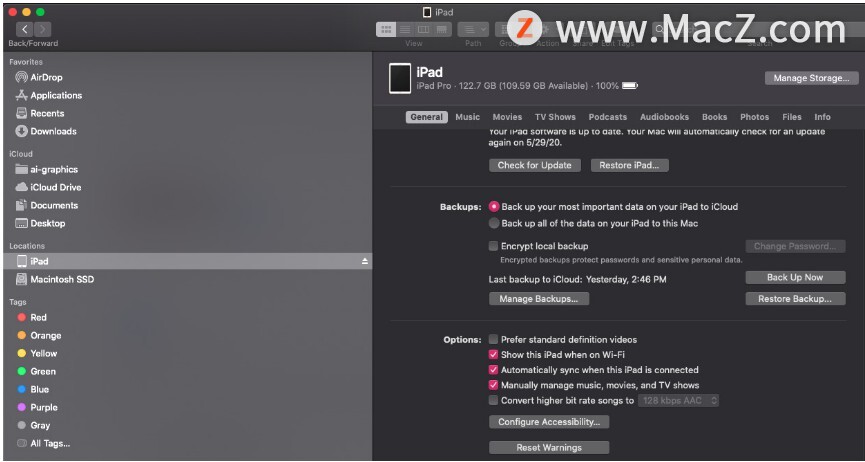Enable Prefer standard definition videos
Image resolution: width=865 pixels, height=462 pixels.
click(x=494, y=339)
